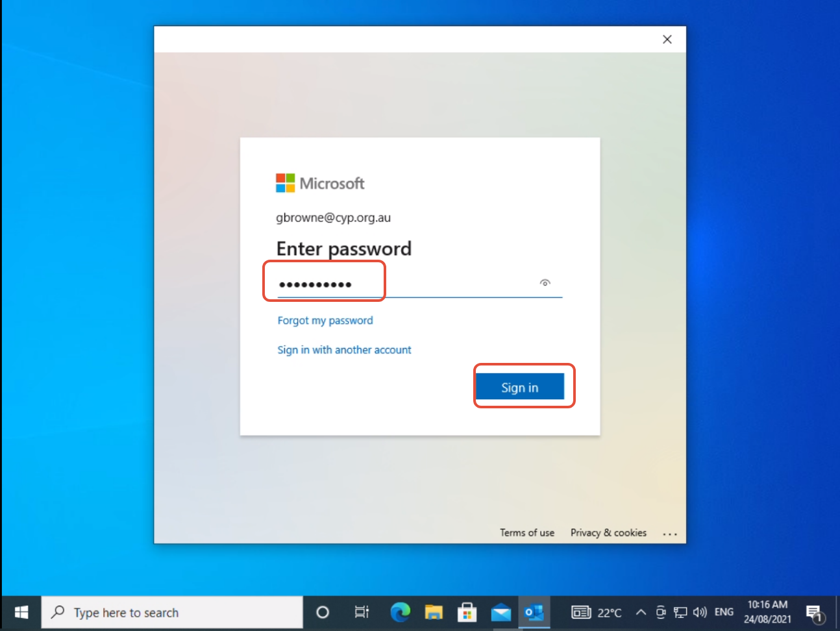Open Task View on the taskbar
This screenshot has width=840, height=631.
pos(362,613)
